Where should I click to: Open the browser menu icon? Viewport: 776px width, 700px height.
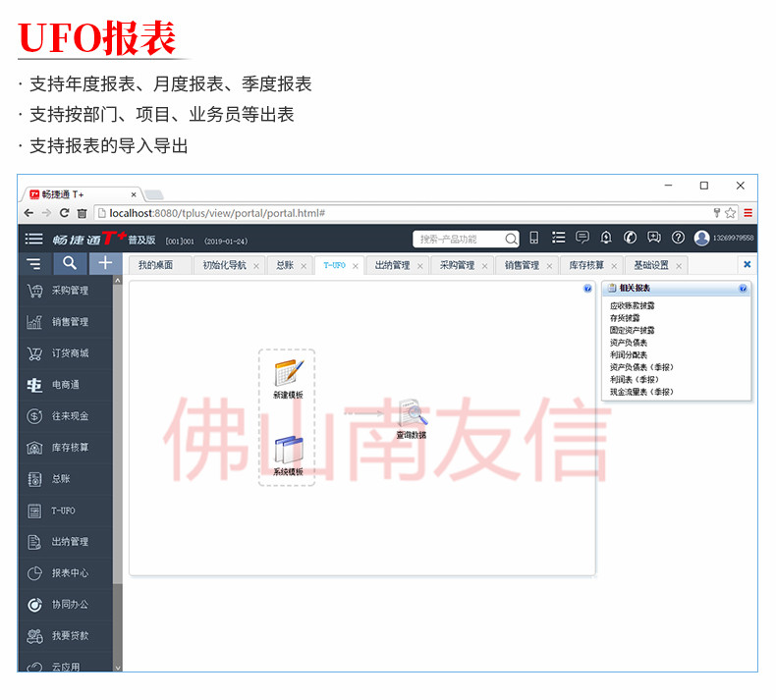click(748, 213)
